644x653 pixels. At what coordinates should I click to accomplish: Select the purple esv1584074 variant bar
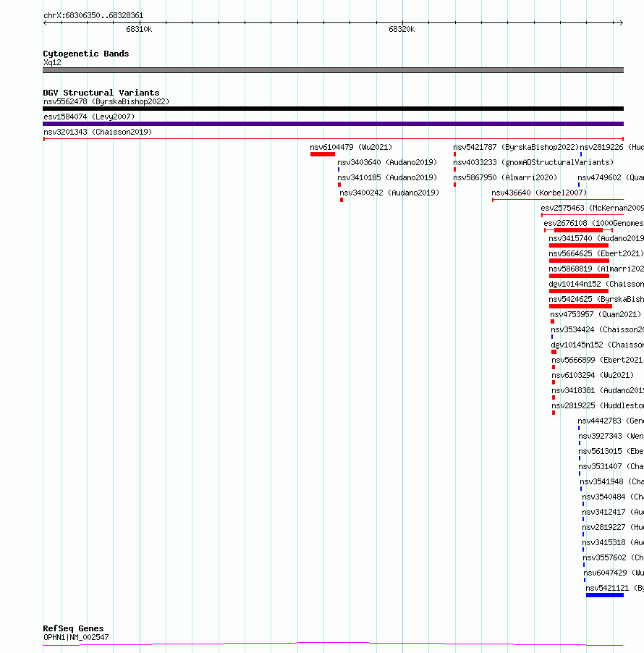coord(333,124)
